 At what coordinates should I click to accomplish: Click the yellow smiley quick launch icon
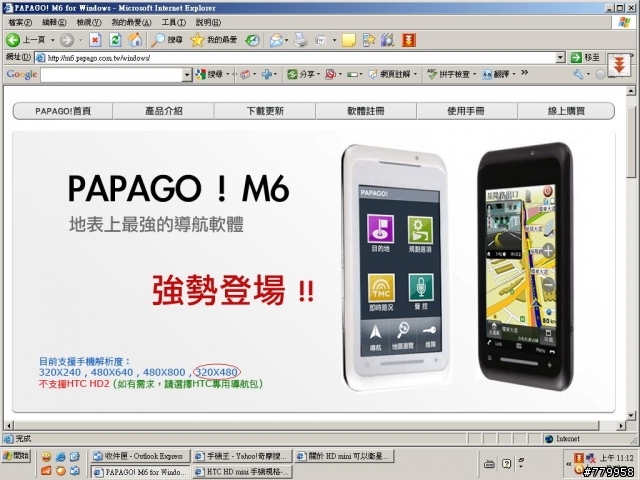(x=46, y=457)
